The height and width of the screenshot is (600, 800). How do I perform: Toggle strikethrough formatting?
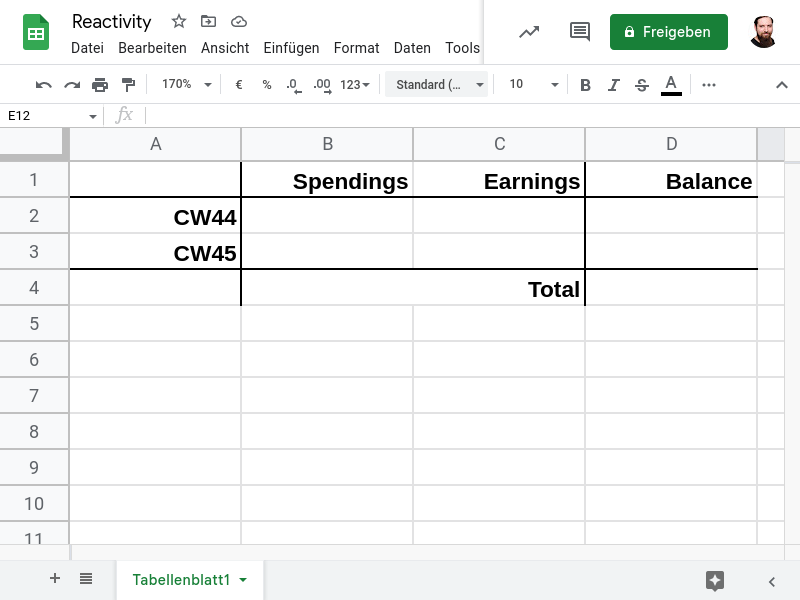(x=642, y=85)
